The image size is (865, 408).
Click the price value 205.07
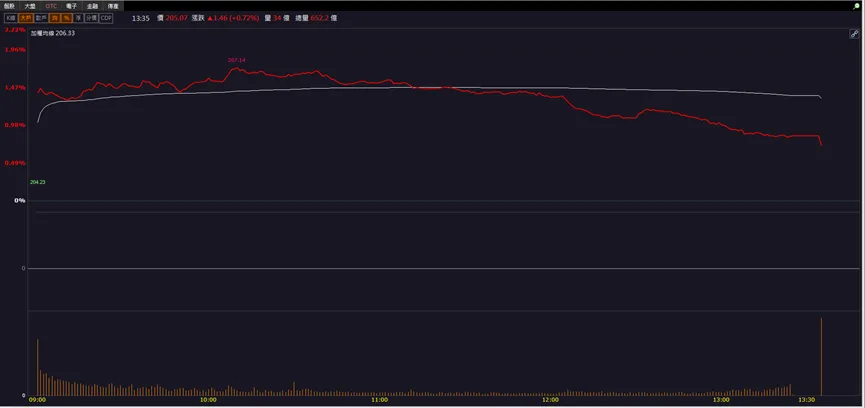[177, 18]
